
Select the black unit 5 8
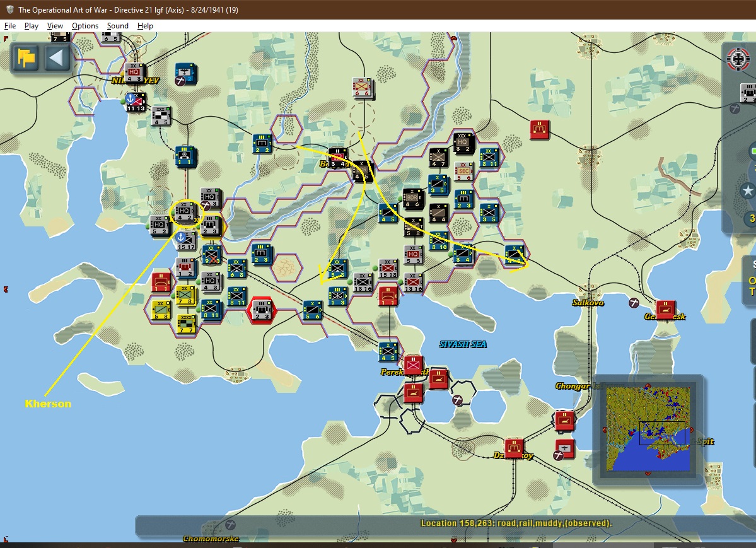coord(413,227)
